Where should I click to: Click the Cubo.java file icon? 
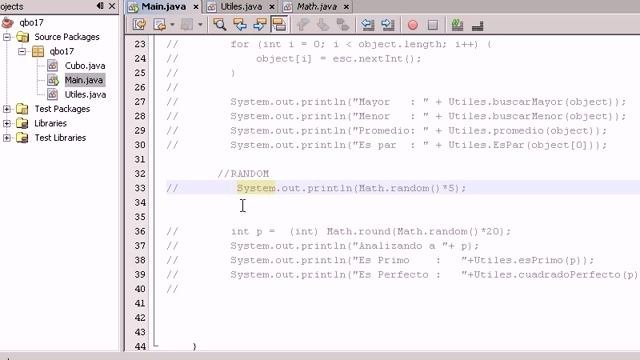(x=53, y=66)
